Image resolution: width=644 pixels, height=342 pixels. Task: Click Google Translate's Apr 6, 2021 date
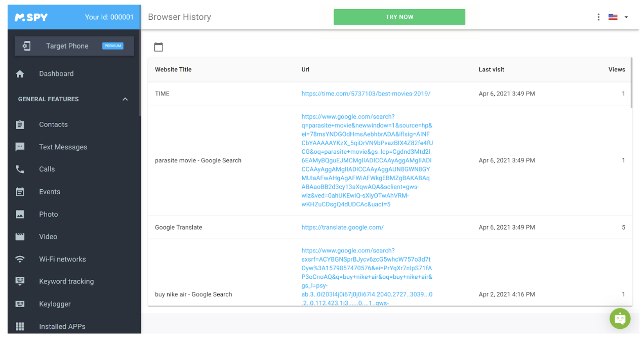507,228
